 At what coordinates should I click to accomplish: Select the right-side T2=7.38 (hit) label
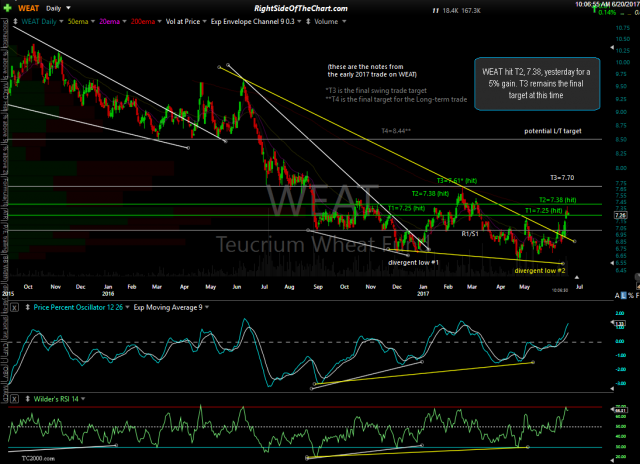click(557, 200)
